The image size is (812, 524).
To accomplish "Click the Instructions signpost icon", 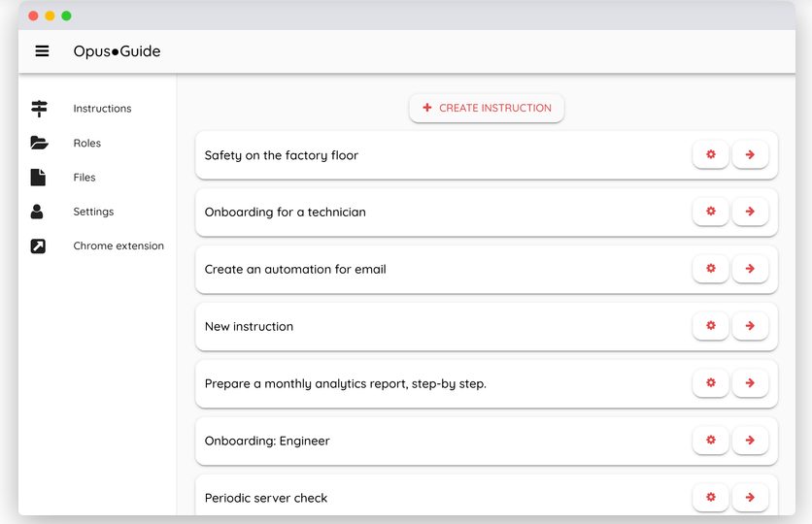I will tap(39, 109).
